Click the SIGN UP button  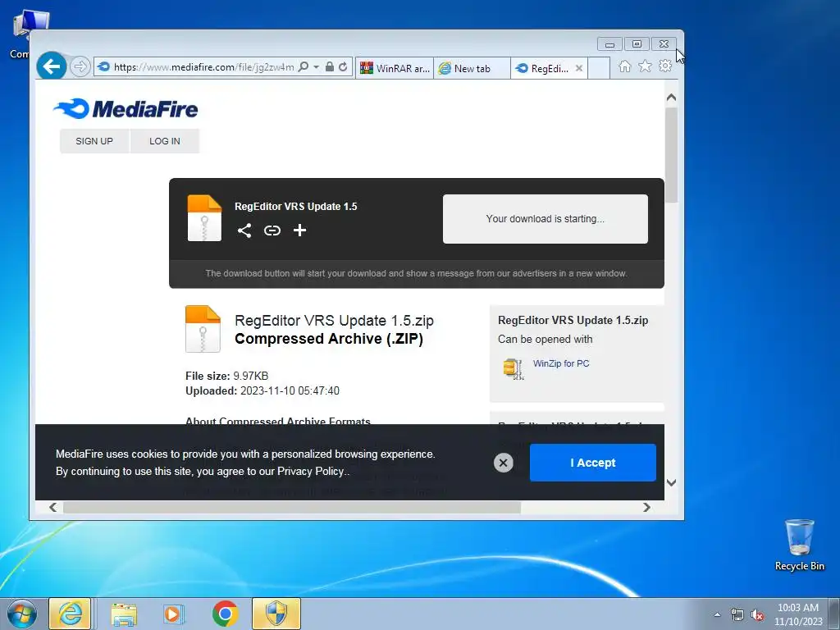point(94,141)
